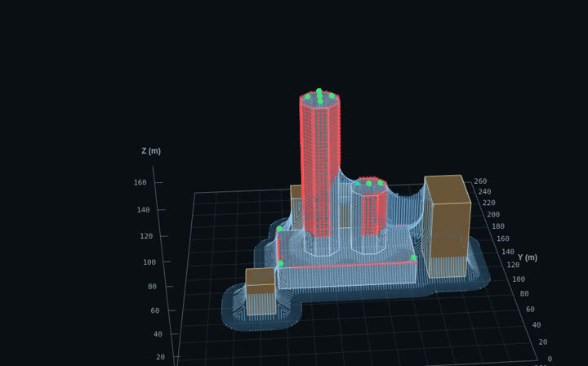Select the 0 tick on the Y axis
Viewport: 588px width, 366px height.
[x=550, y=359]
